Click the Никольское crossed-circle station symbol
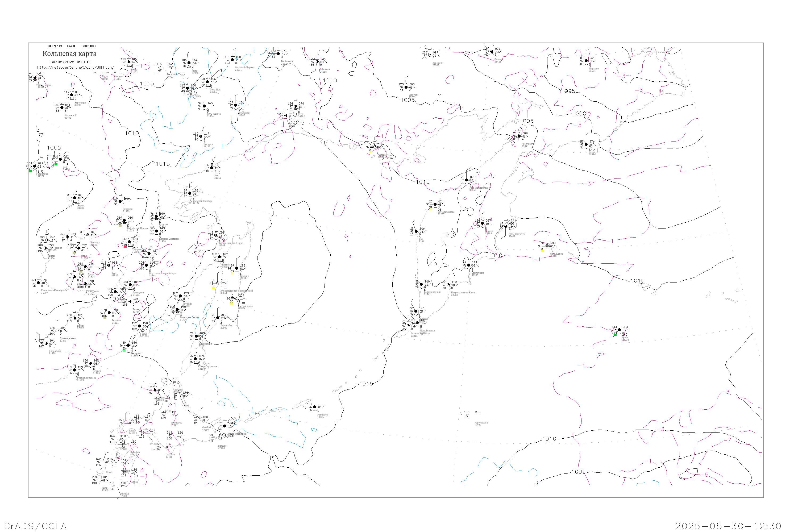This screenshot has height=532, width=798. pyautogui.click(x=547, y=246)
